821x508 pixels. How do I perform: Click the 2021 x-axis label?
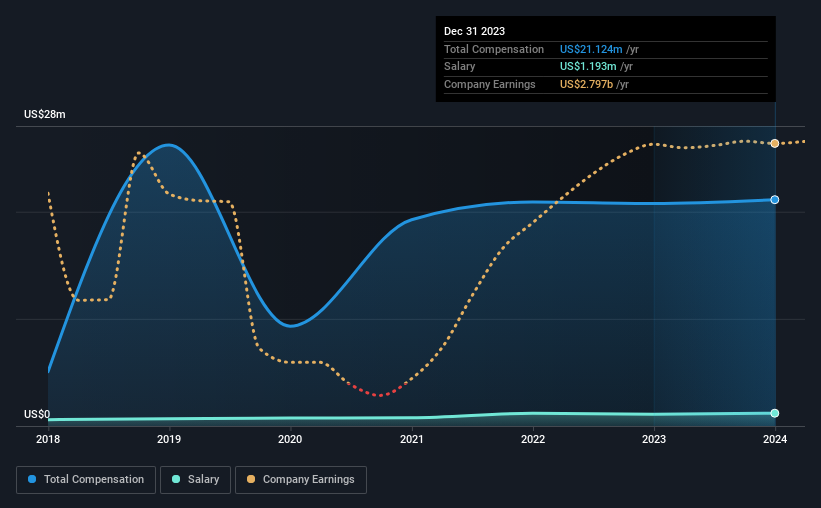412,439
